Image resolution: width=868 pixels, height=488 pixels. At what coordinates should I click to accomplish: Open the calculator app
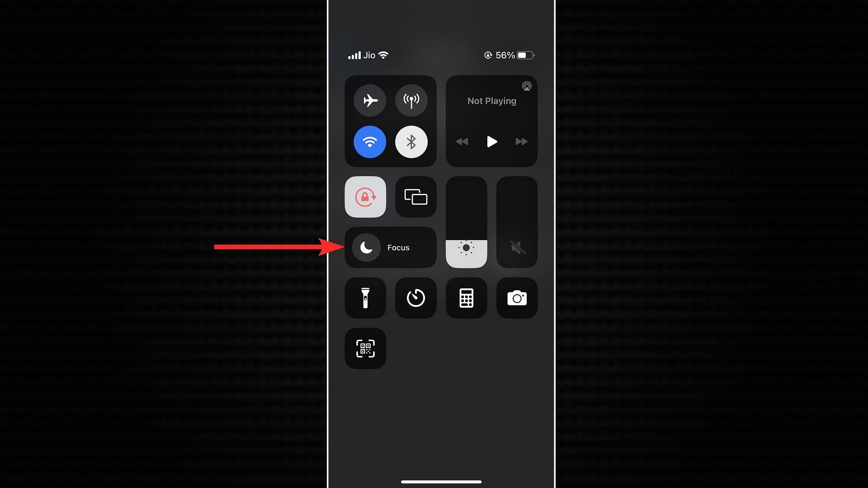coord(466,297)
